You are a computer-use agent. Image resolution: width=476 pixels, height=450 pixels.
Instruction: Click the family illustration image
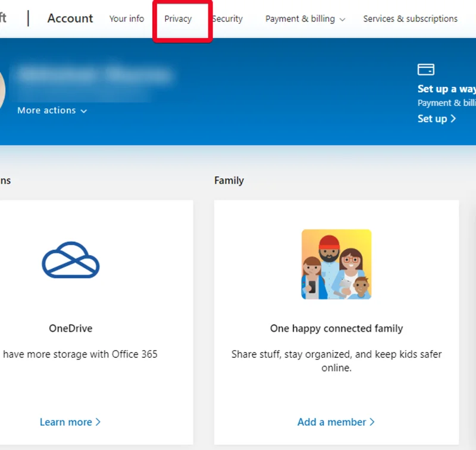pos(336,264)
